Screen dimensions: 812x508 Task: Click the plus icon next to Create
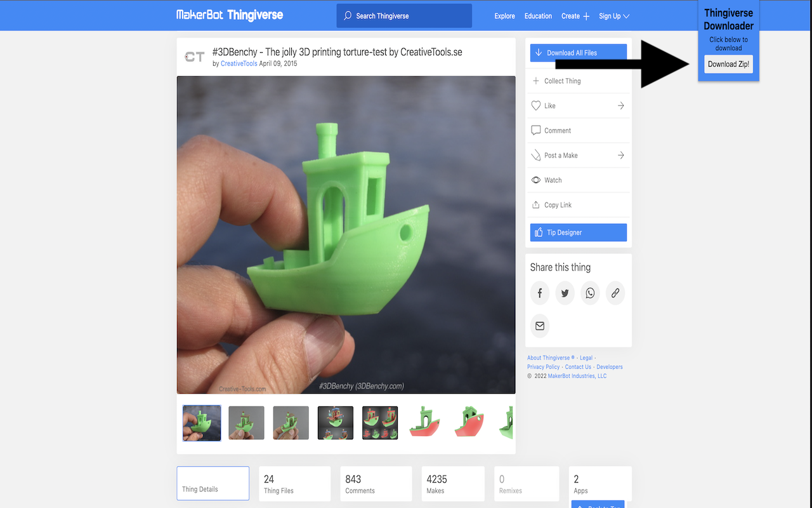(586, 16)
